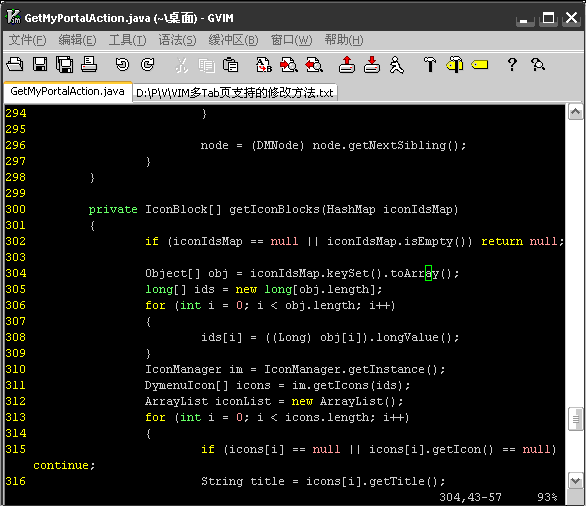Click the Paste clipboard icon
This screenshot has width=586, height=506.
(x=230, y=65)
